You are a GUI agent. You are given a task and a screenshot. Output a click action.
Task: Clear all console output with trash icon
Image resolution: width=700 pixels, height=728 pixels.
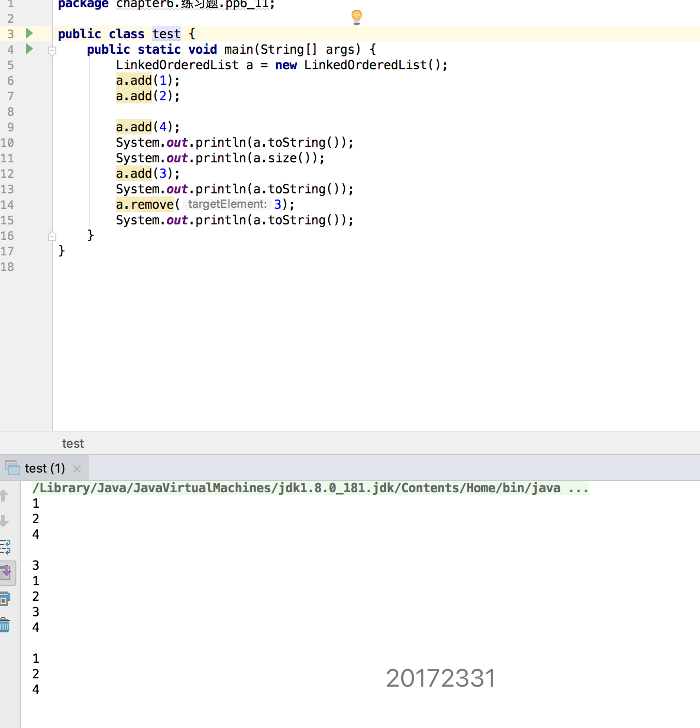pos(5,625)
